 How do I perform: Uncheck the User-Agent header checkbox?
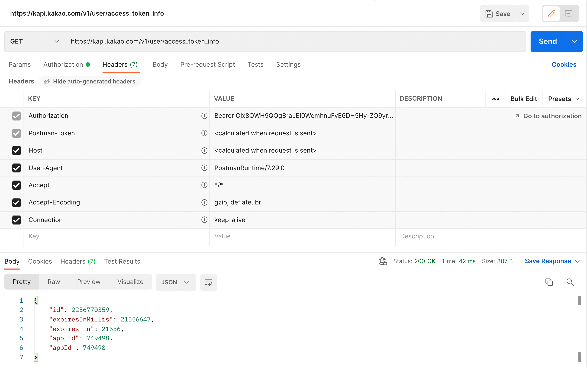(x=17, y=168)
